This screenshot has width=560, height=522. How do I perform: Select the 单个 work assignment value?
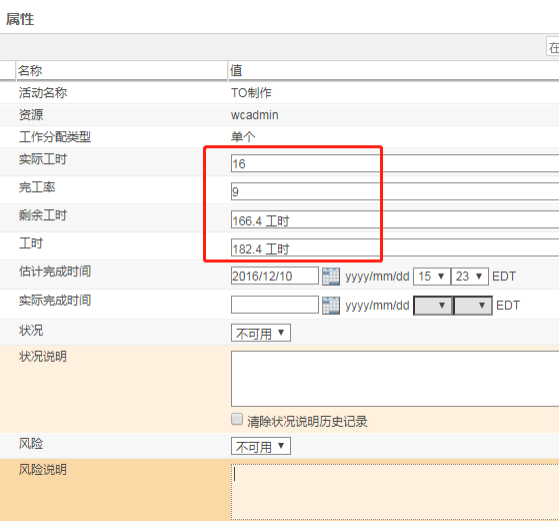click(243, 137)
